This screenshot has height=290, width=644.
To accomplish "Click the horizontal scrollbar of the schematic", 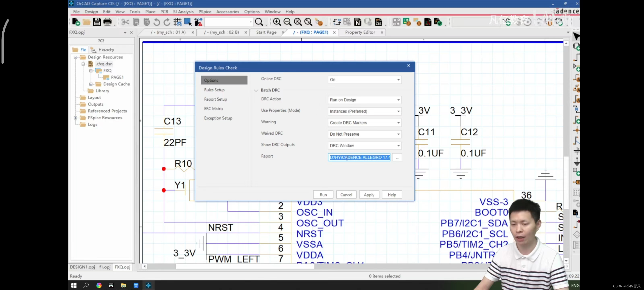I will coord(245,266).
